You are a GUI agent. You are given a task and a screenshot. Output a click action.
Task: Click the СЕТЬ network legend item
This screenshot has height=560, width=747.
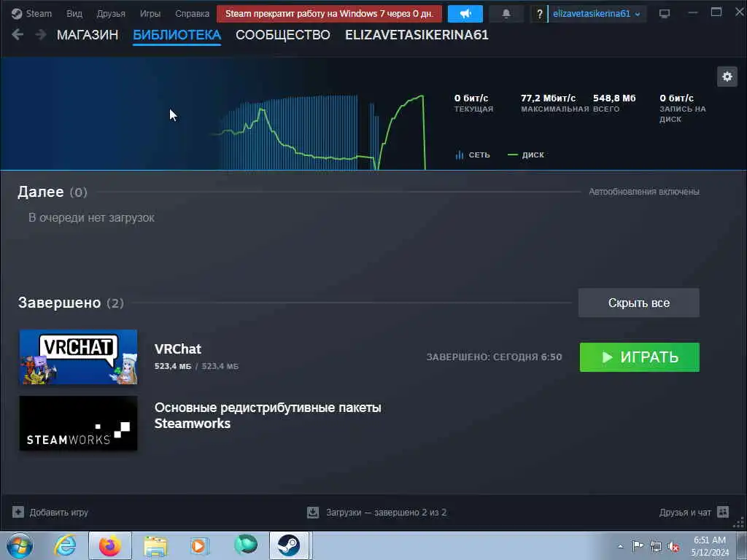(x=473, y=155)
